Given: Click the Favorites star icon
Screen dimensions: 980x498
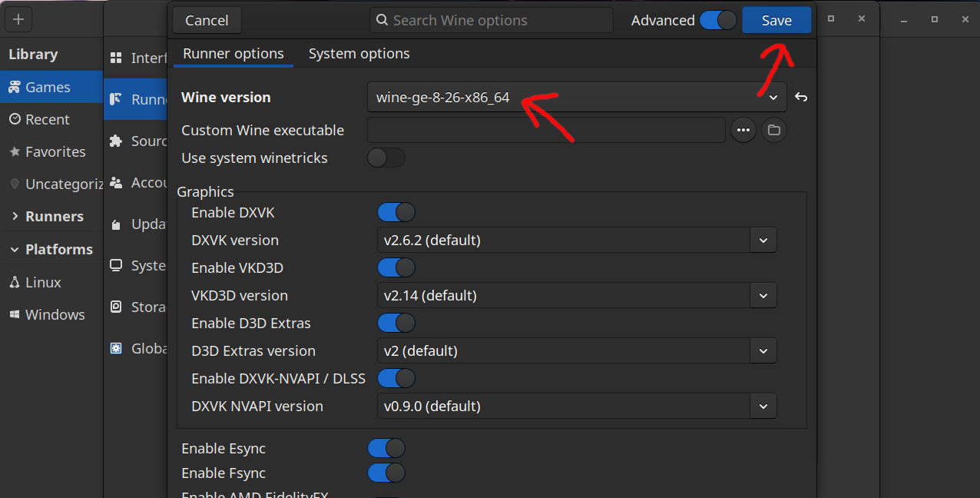Looking at the screenshot, I should pos(15,151).
